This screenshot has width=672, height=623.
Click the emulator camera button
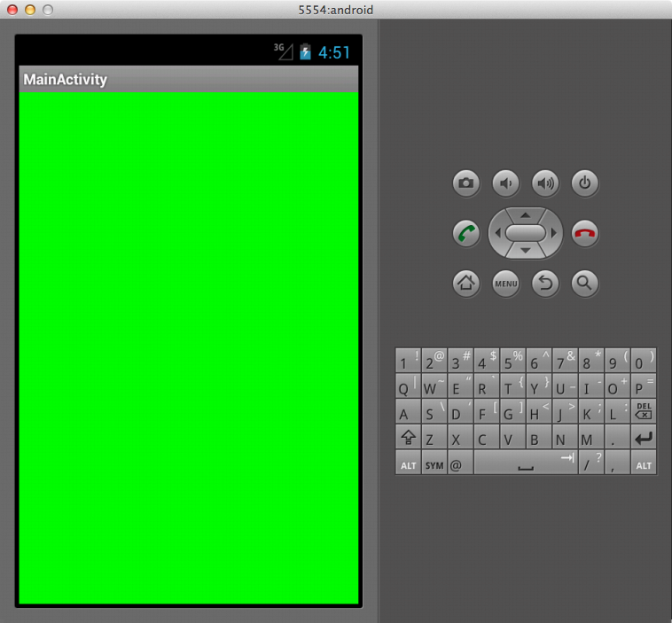[x=466, y=183]
